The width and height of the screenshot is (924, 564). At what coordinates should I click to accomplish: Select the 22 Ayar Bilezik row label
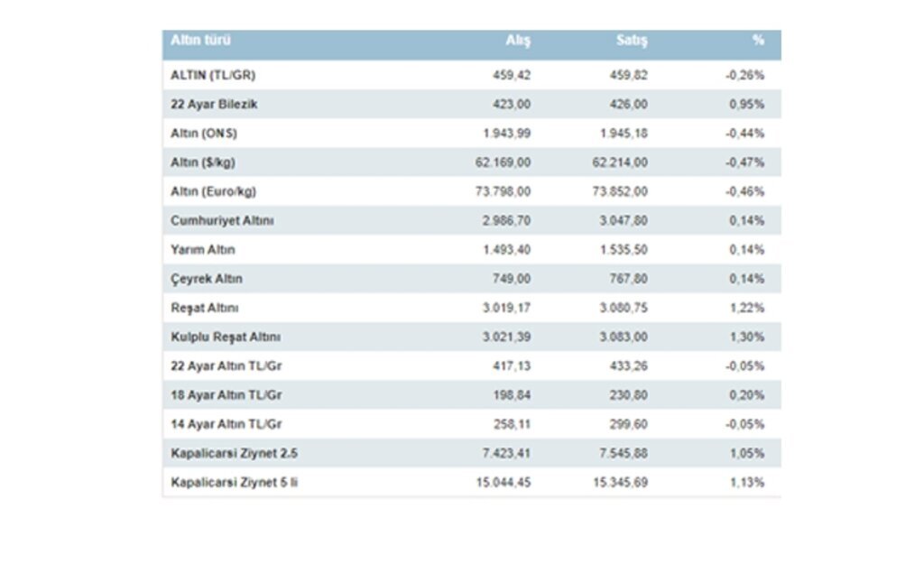(x=214, y=104)
